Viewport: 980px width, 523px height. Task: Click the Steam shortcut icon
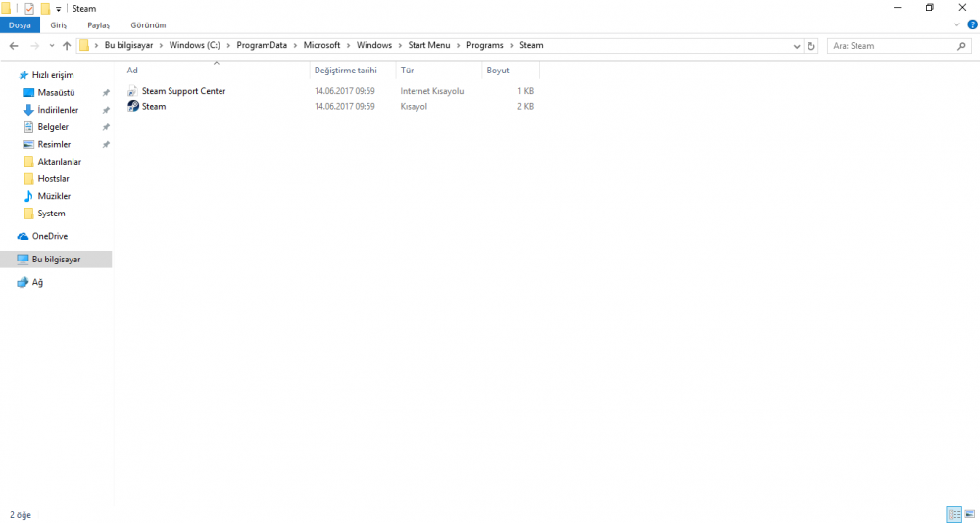coord(133,106)
